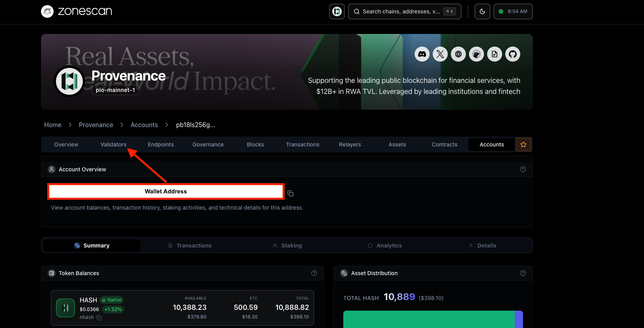Click the +1.32% price change badge

113,309
